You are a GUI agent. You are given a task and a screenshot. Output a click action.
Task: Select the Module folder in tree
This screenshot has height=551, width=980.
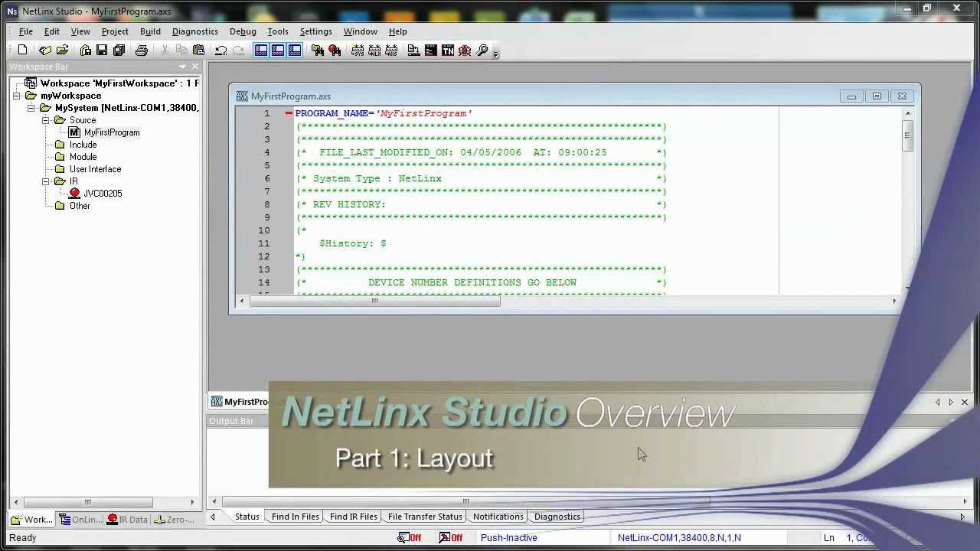click(x=83, y=157)
